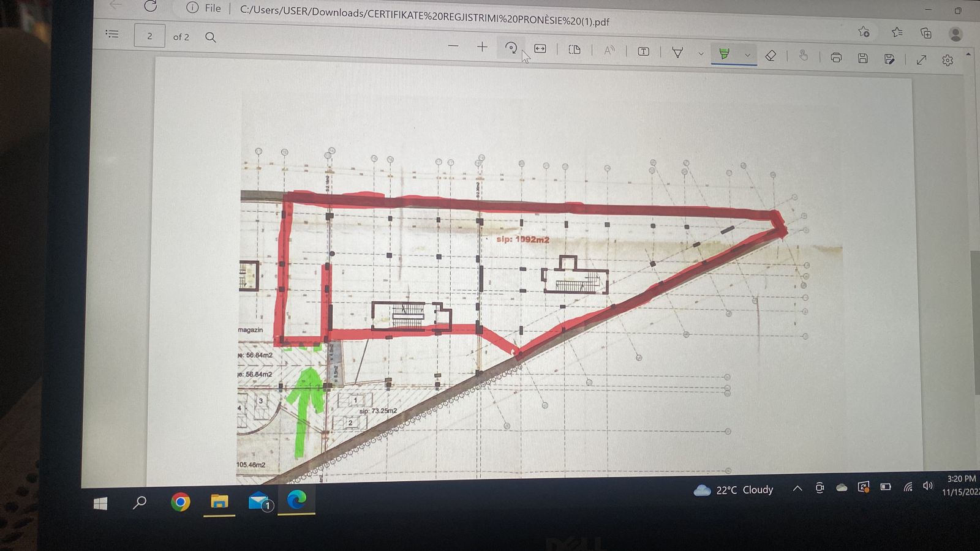Click the scrollbar up arrow

pyautogui.click(x=968, y=54)
